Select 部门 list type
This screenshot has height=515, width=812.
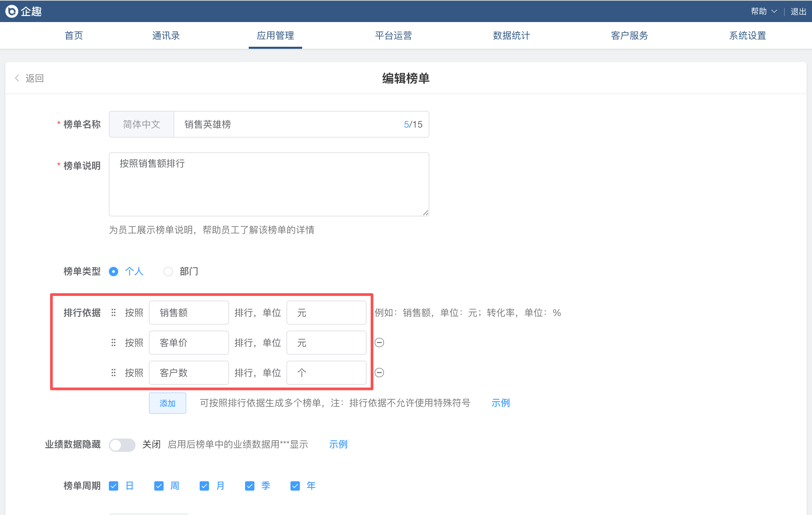coord(168,272)
